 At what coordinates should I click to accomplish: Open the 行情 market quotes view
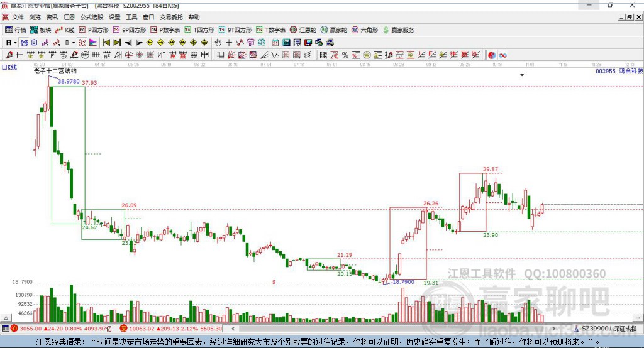pyautogui.click(x=15, y=30)
